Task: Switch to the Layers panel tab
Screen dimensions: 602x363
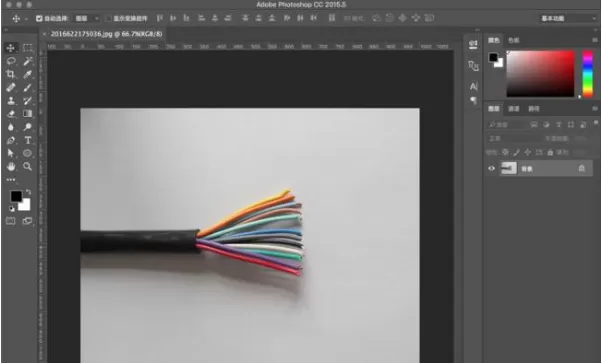Action: point(493,109)
